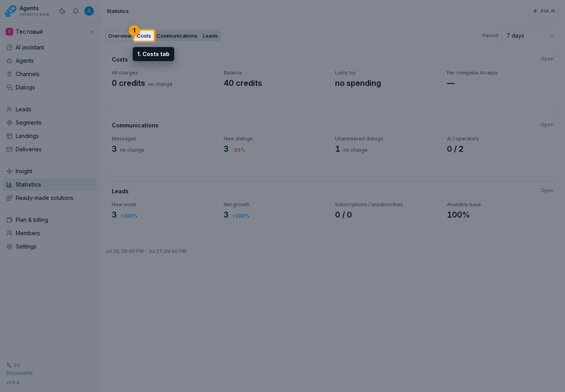Click the Statistics page heading
This screenshot has width=565, height=392.
118,11
